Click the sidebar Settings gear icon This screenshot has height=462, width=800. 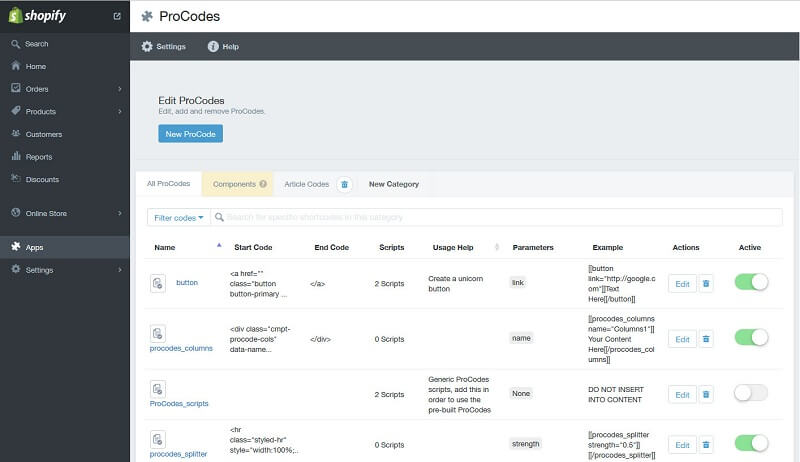[x=16, y=269]
